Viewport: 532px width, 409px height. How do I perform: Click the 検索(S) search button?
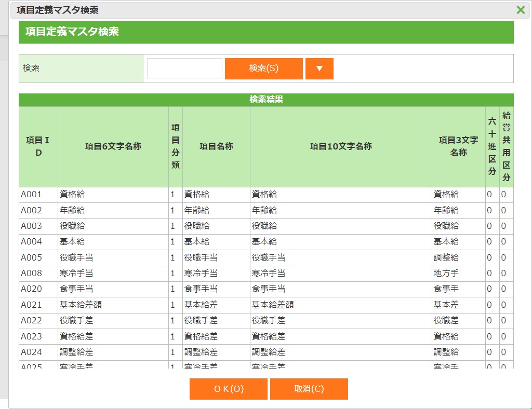click(263, 69)
